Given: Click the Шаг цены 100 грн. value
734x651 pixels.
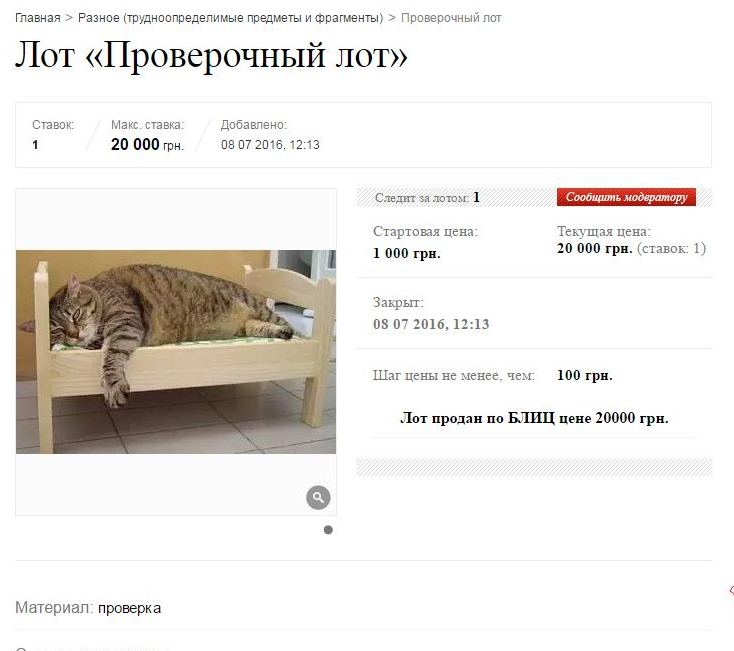Looking at the screenshot, I should coord(585,375).
